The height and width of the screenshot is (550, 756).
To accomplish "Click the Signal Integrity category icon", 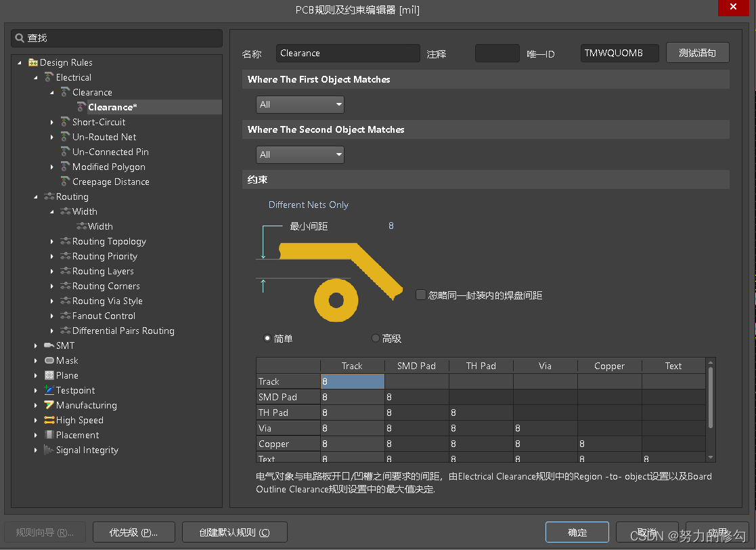I will pyautogui.click(x=49, y=450).
